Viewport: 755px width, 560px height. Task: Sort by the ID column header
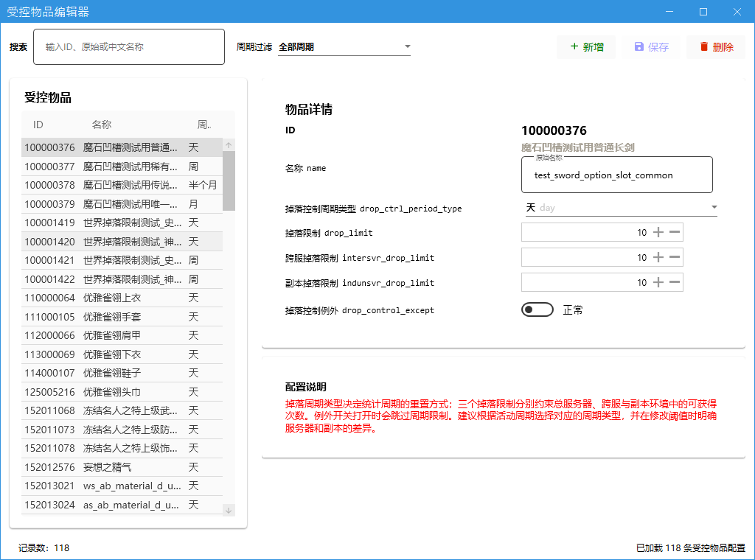coord(38,125)
